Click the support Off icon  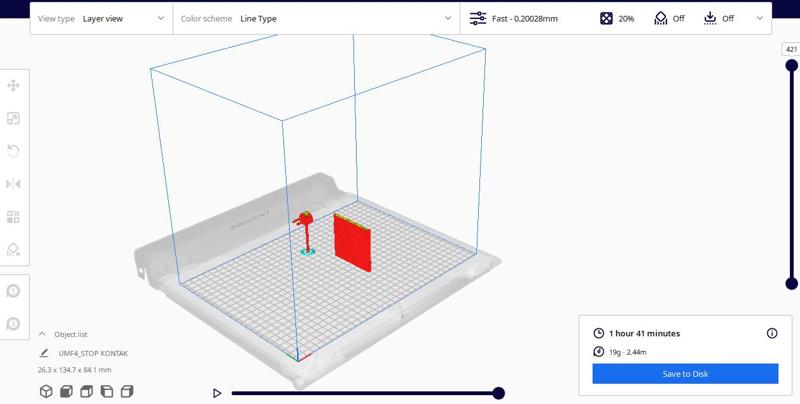point(661,18)
